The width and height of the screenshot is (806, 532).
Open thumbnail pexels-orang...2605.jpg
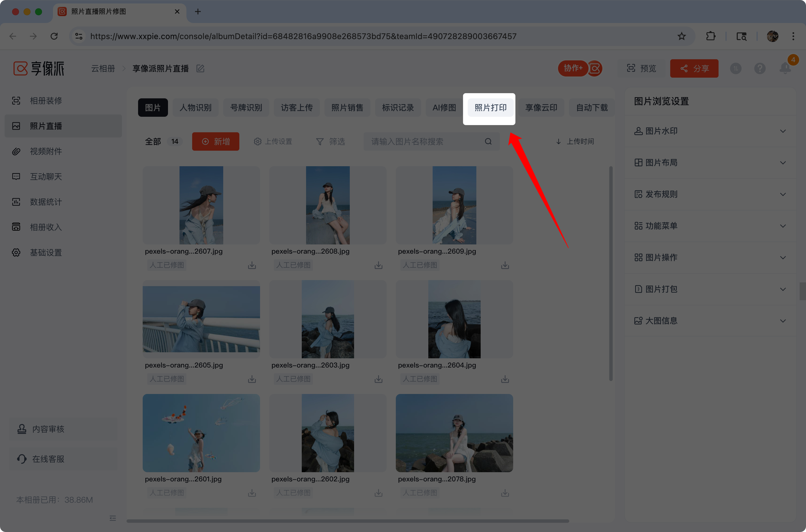(x=201, y=319)
